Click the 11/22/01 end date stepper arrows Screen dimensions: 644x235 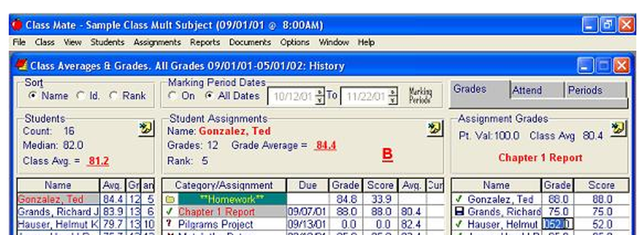click(x=393, y=96)
